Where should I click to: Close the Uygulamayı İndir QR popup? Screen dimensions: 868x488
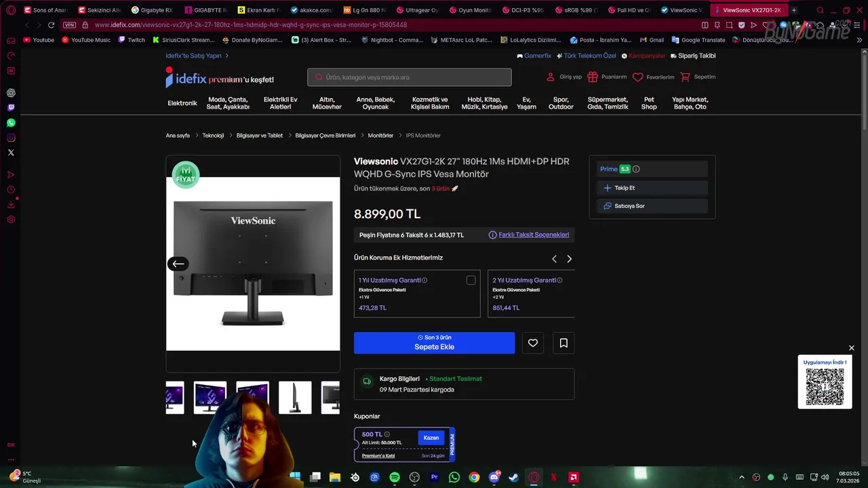point(852,348)
